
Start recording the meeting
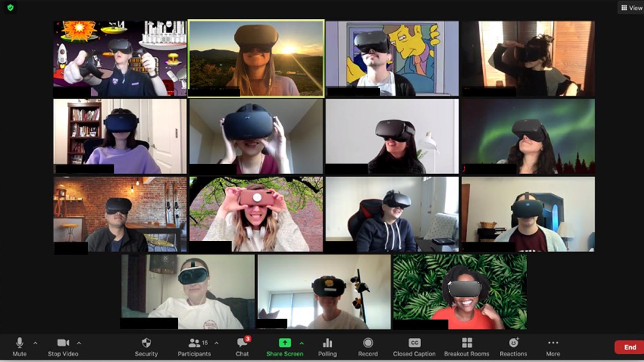(x=368, y=347)
